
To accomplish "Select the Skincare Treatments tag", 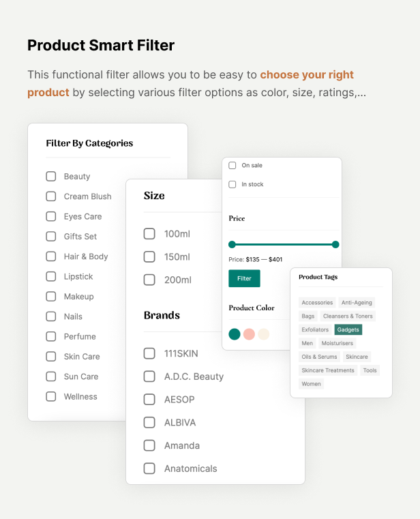I will pos(328,370).
